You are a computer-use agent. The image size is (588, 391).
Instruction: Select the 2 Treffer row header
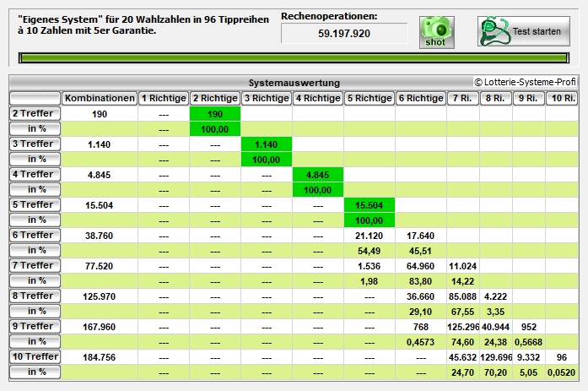point(35,113)
